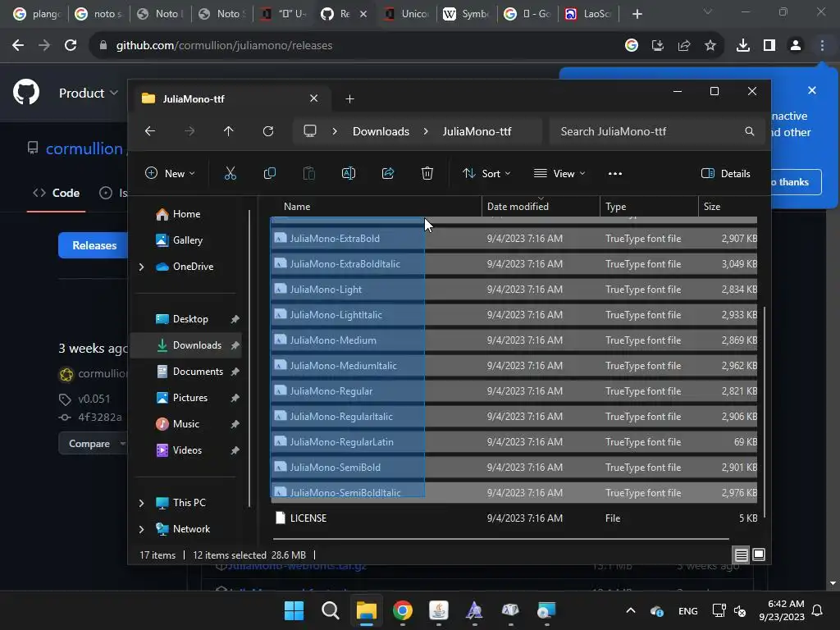Expand OneDrive in navigation pane
The image size is (840, 630).
point(141,267)
